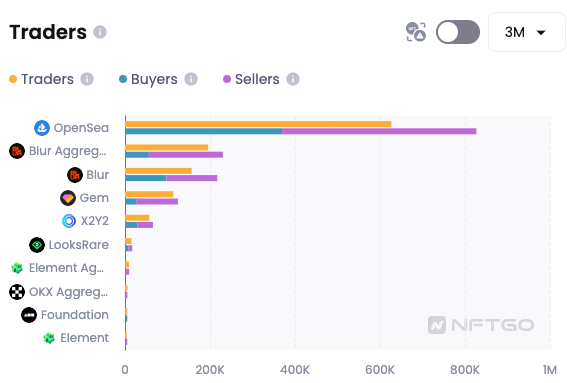Click the OpenSea purple sellers bar segment
This screenshot has width=567, height=383.
click(x=379, y=131)
